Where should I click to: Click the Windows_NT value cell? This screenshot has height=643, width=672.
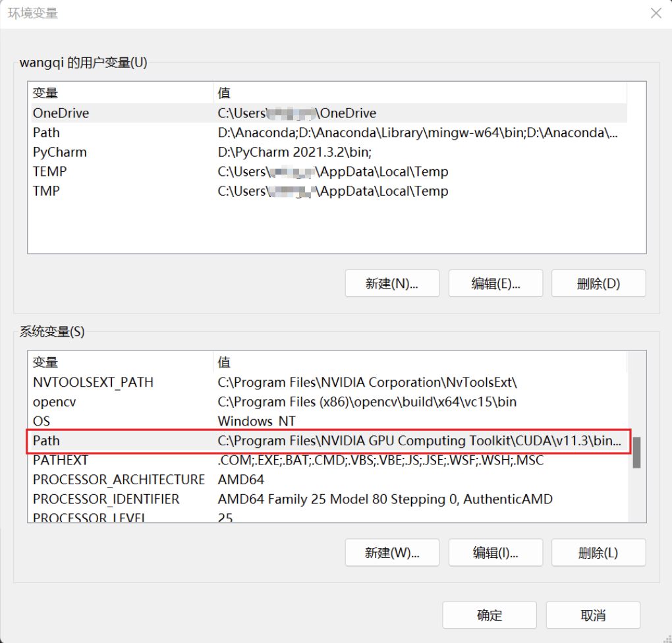(256, 421)
